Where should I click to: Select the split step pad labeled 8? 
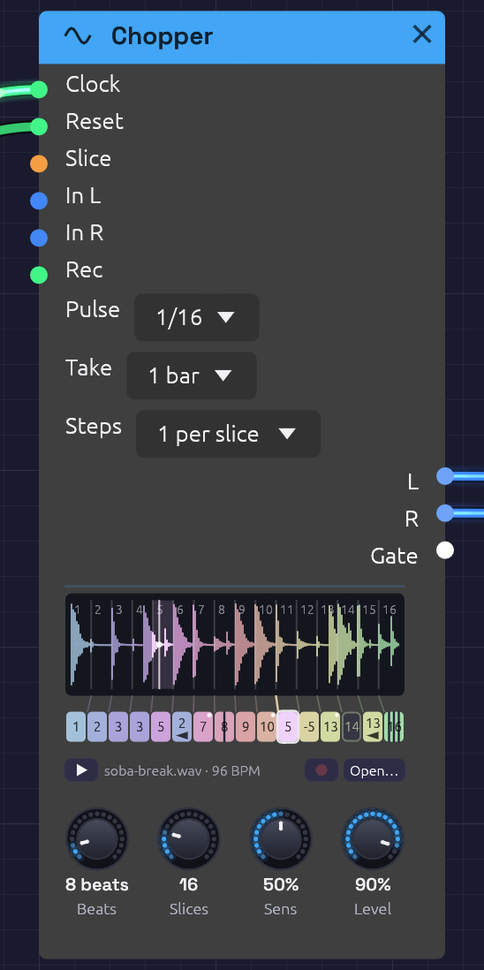[x=224, y=727]
